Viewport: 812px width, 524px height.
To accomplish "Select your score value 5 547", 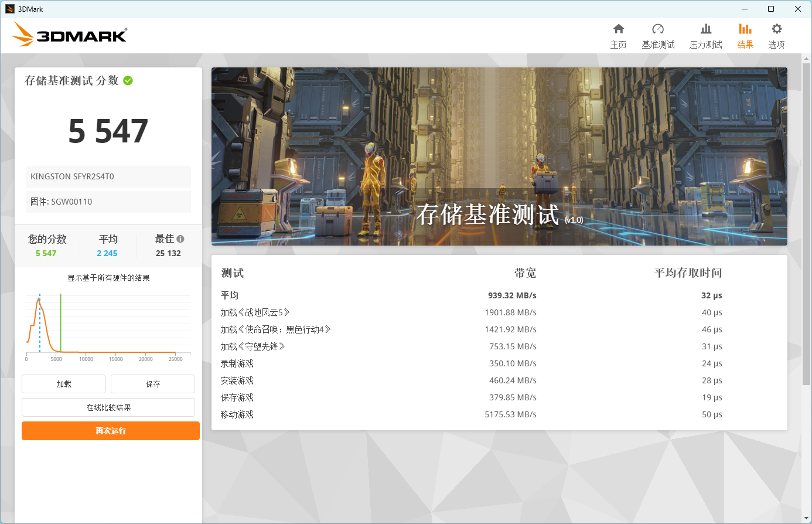I will (x=46, y=253).
